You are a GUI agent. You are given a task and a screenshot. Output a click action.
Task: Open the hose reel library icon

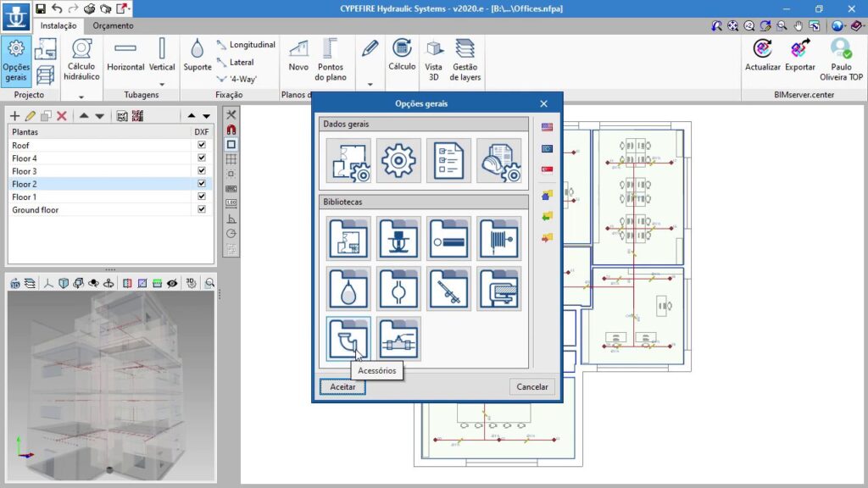coord(498,238)
